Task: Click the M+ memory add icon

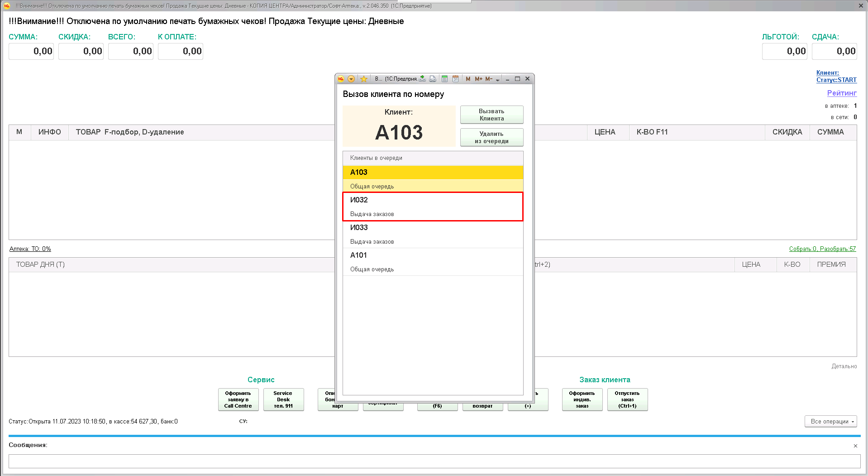Action: tap(478, 79)
